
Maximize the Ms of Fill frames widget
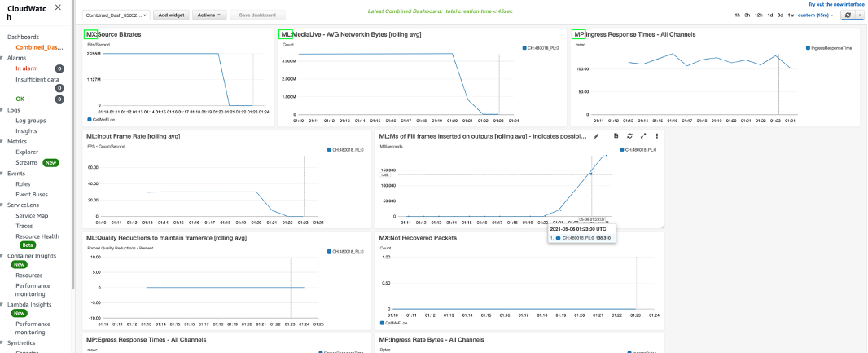click(643, 136)
